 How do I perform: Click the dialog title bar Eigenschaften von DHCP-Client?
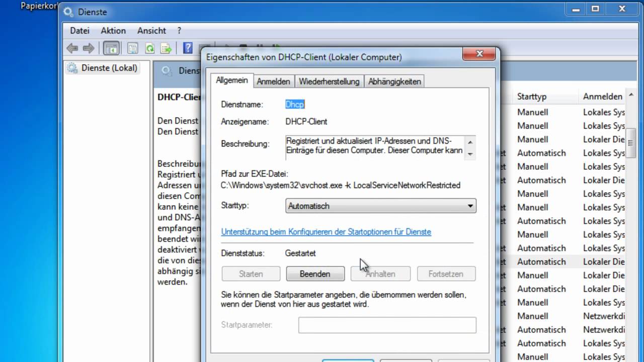(304, 57)
